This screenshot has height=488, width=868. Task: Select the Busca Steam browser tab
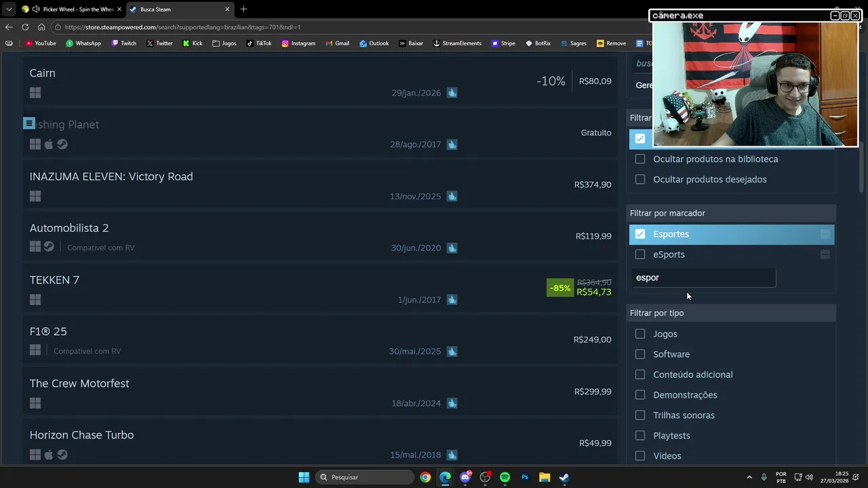point(180,9)
